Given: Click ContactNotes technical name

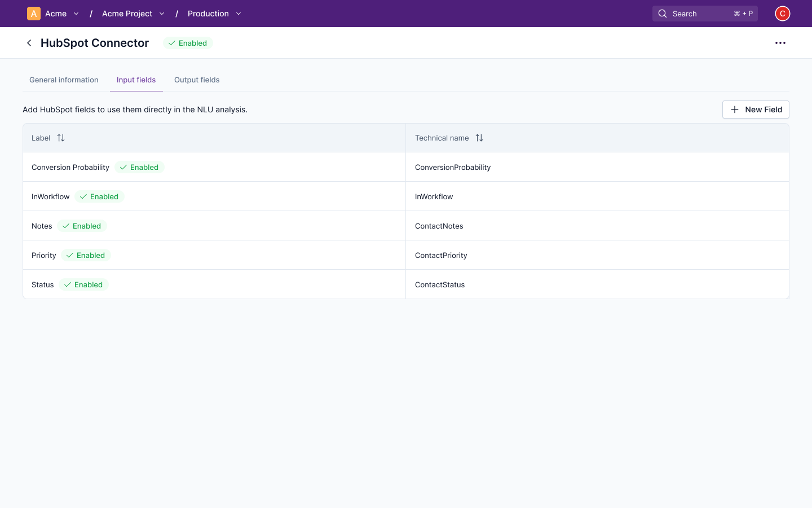Looking at the screenshot, I should click(439, 226).
